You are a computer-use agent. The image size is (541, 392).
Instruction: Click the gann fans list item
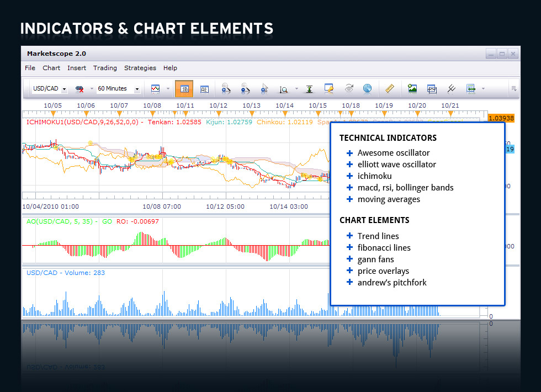tap(376, 259)
